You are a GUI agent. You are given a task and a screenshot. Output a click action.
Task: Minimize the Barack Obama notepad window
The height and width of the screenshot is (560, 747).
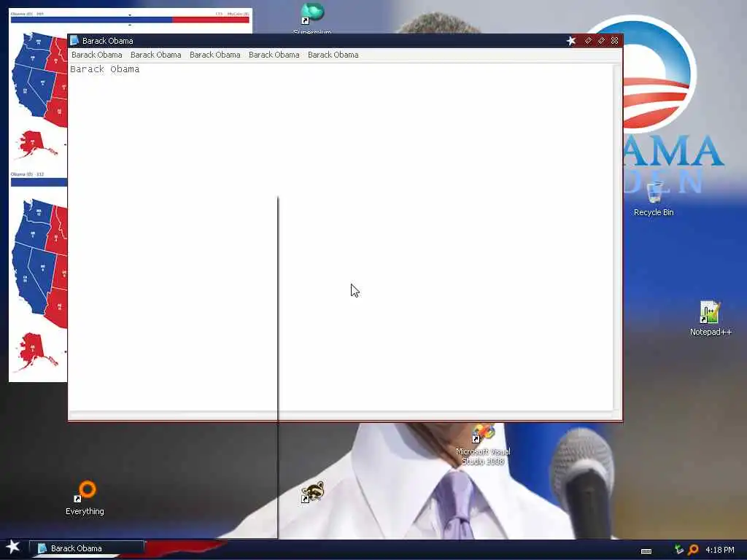coord(588,41)
